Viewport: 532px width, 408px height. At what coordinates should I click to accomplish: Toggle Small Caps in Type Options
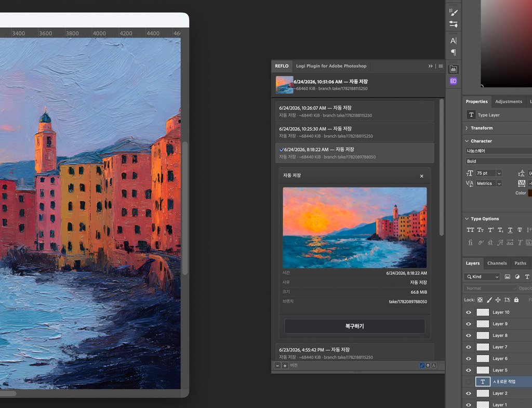(x=481, y=230)
